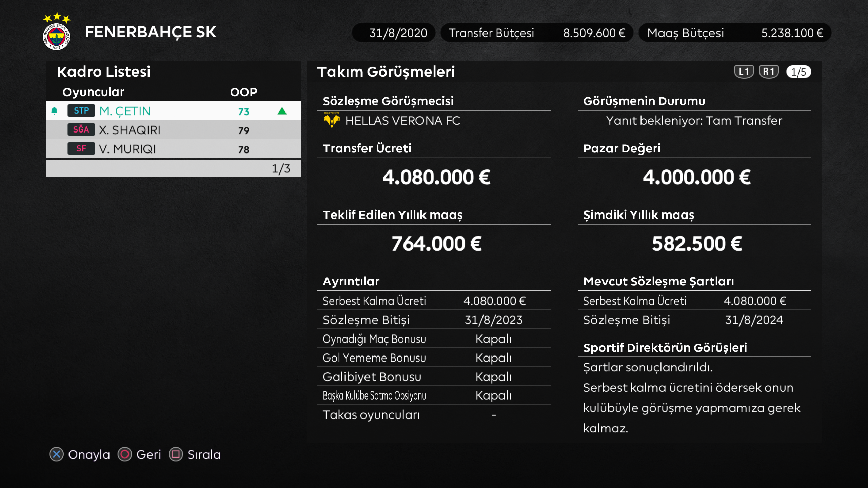Click the Ayrıntılar section heading
The width and height of the screenshot is (868, 488).
click(x=351, y=281)
